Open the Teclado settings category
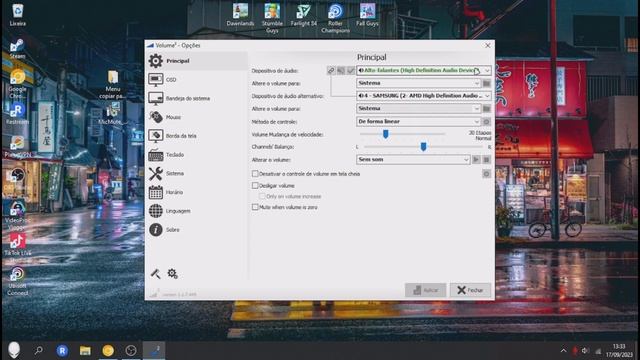The height and width of the screenshot is (360, 640). coord(196,155)
